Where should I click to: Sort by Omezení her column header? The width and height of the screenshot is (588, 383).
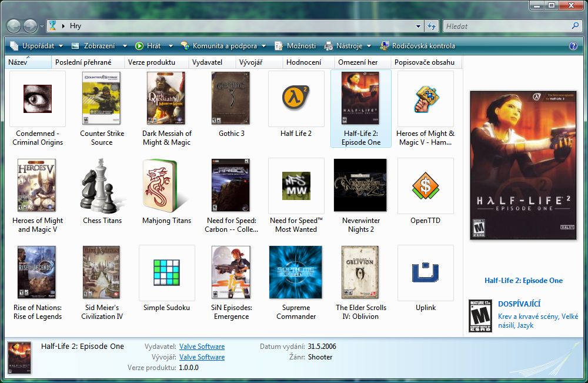click(x=362, y=62)
